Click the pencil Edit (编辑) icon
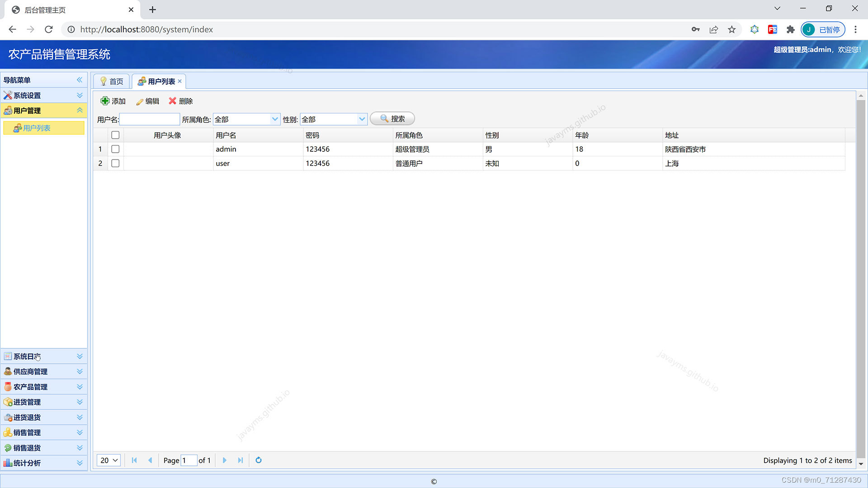Viewport: 868px width, 488px height. [x=140, y=102]
